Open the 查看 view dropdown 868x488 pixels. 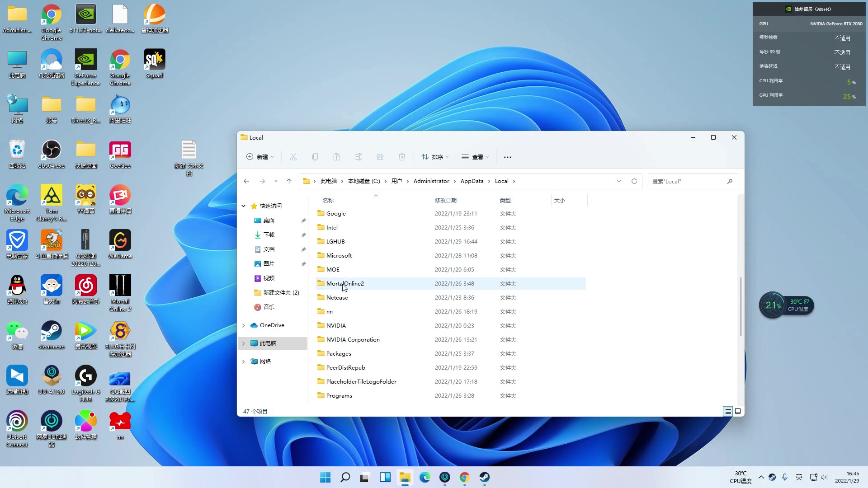[x=475, y=157]
